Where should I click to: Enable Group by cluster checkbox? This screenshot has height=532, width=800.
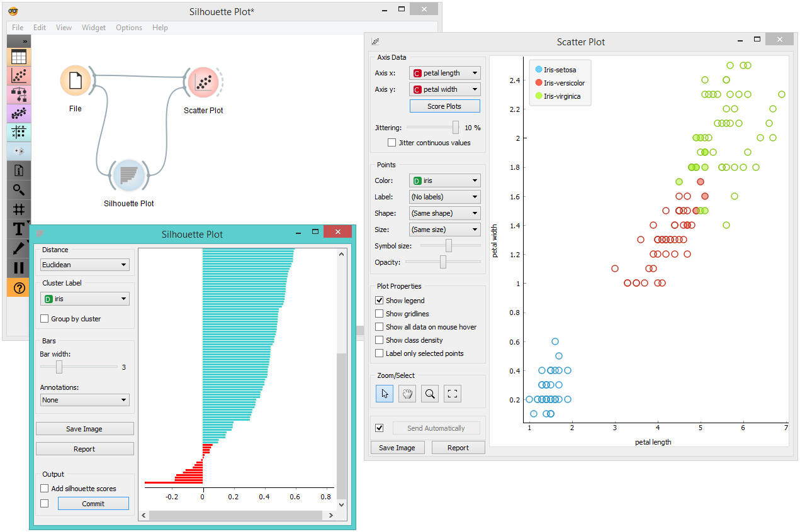[x=45, y=319]
